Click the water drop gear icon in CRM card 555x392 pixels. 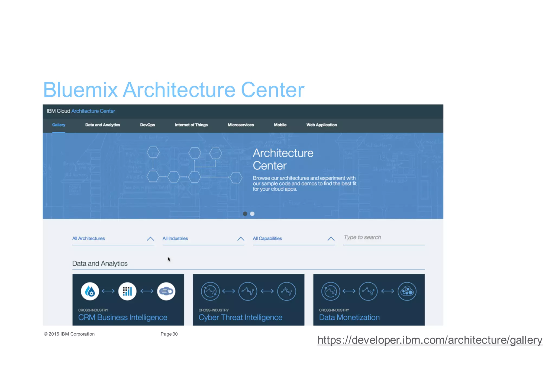click(x=90, y=291)
